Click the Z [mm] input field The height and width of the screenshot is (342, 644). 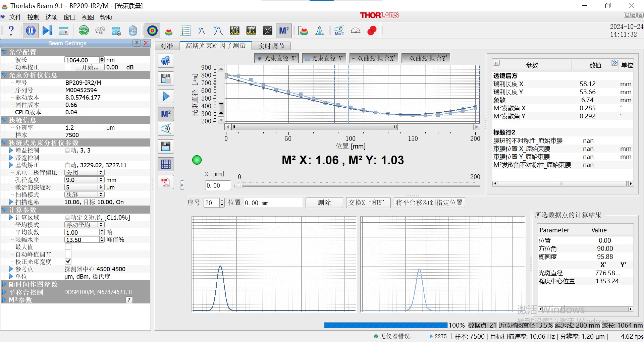[218, 185]
